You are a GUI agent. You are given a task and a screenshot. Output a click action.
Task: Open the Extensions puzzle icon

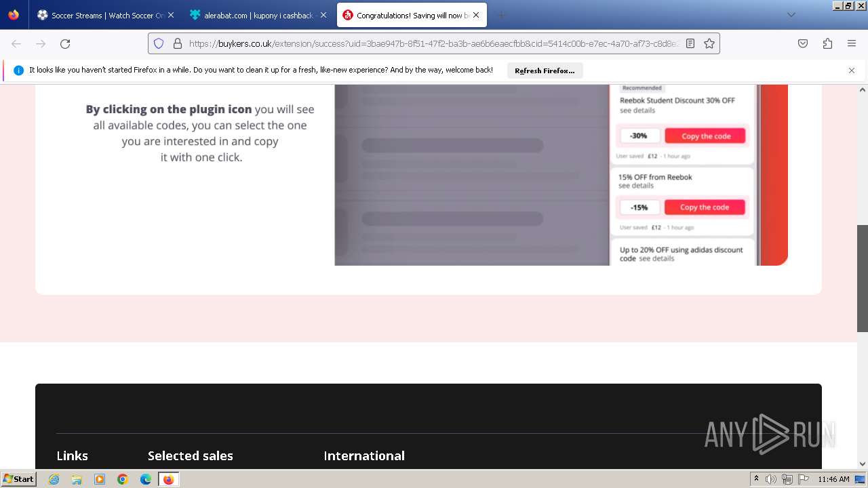(827, 43)
